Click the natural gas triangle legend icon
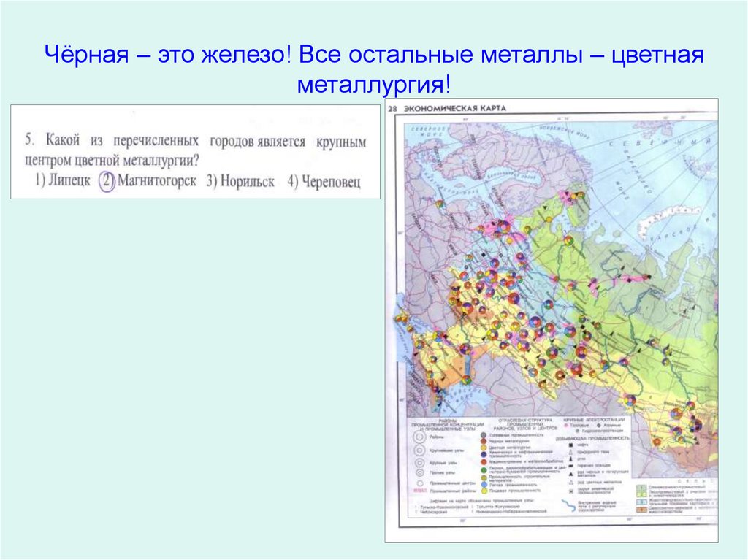 click(570, 452)
